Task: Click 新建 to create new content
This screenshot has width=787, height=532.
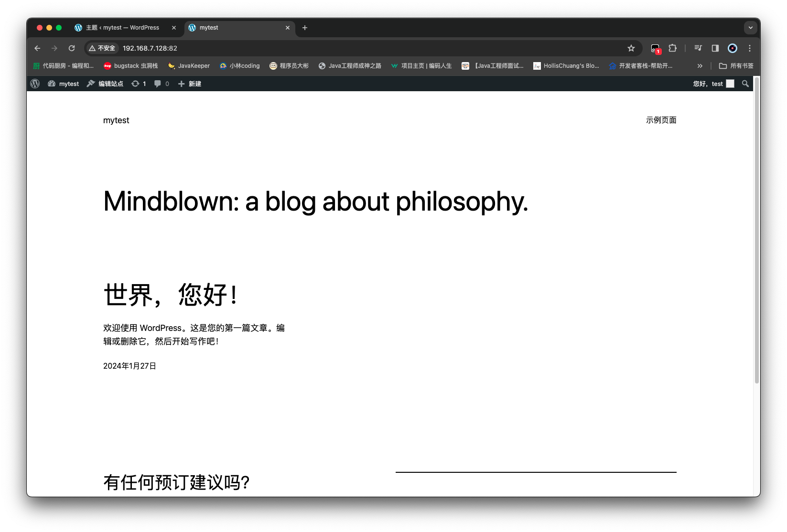Action: click(190, 84)
